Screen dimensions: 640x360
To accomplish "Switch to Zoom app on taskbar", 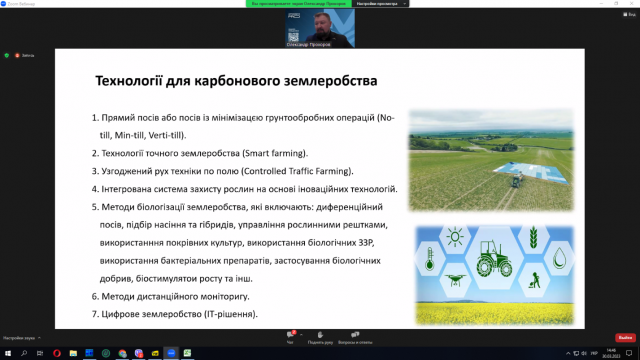I will point(171,353).
